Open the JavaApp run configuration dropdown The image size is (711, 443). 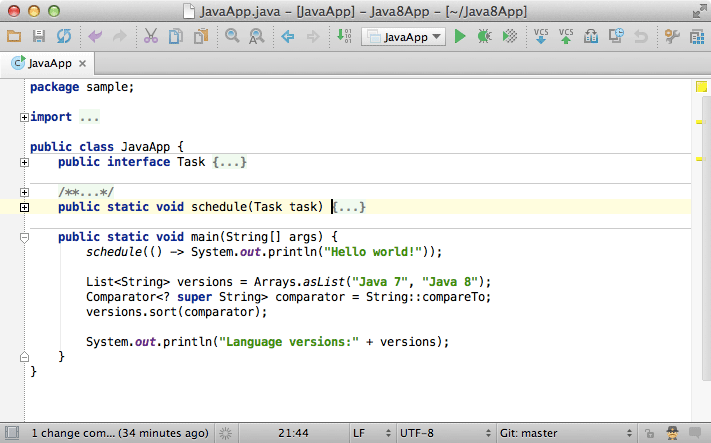point(403,37)
